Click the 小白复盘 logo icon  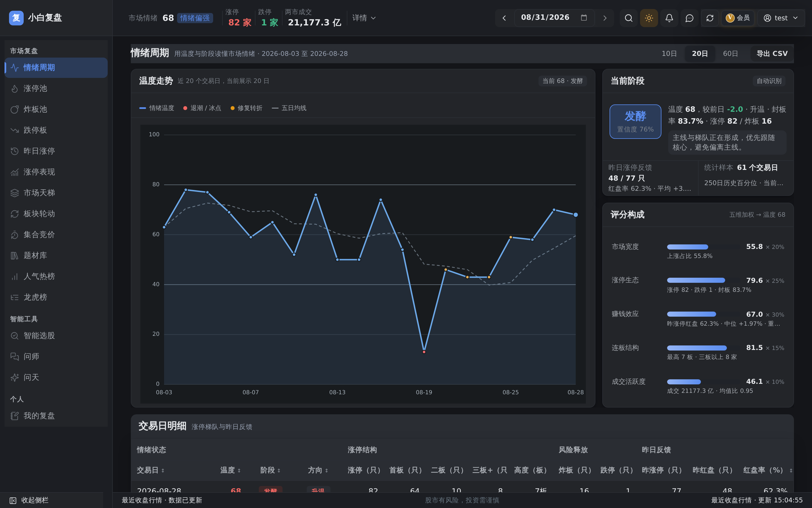16,18
